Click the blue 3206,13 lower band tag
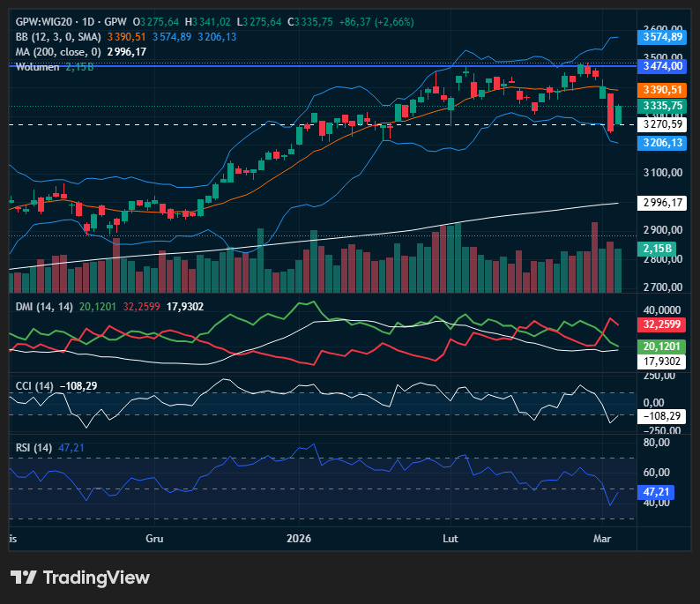 pyautogui.click(x=663, y=142)
